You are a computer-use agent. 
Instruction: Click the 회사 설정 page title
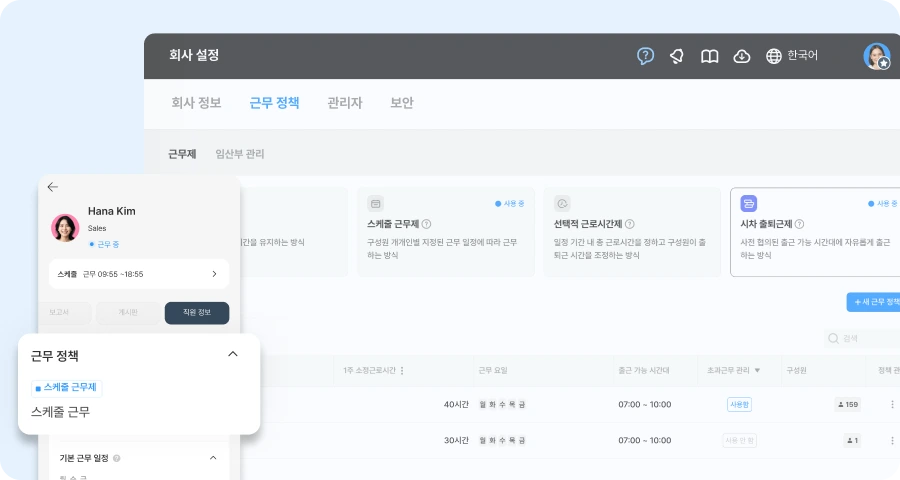click(194, 55)
